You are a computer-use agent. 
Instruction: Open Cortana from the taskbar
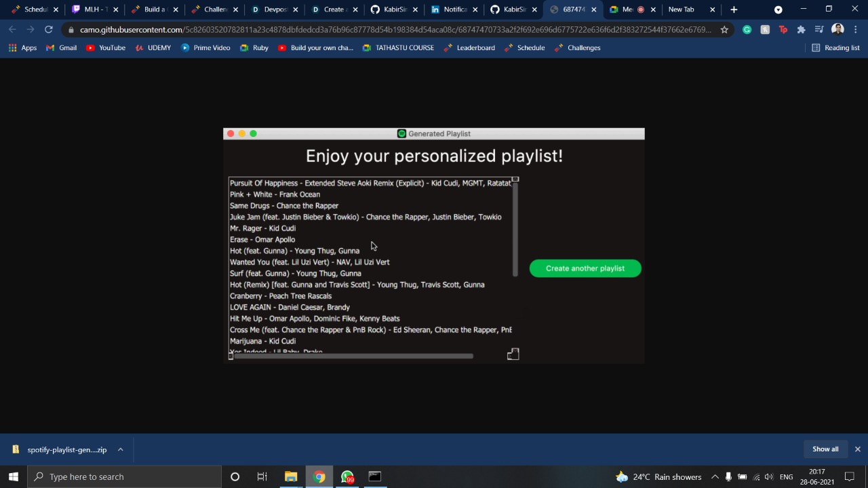click(x=235, y=476)
